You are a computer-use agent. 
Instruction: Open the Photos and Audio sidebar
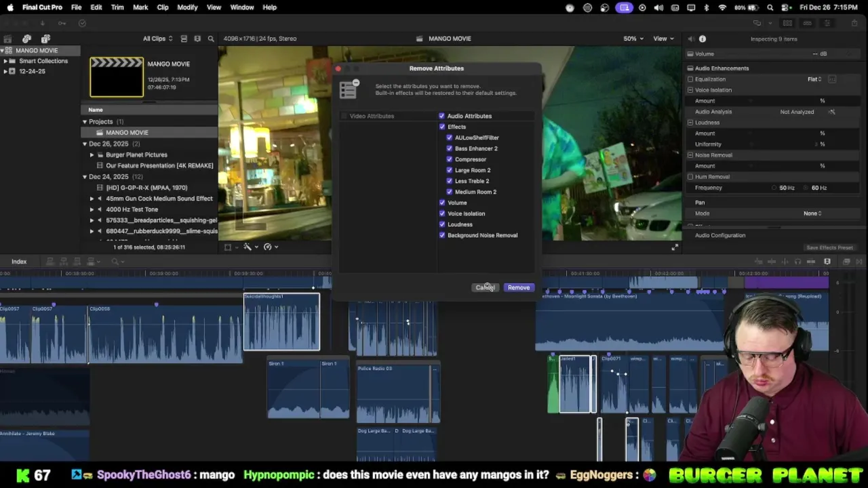(26, 39)
